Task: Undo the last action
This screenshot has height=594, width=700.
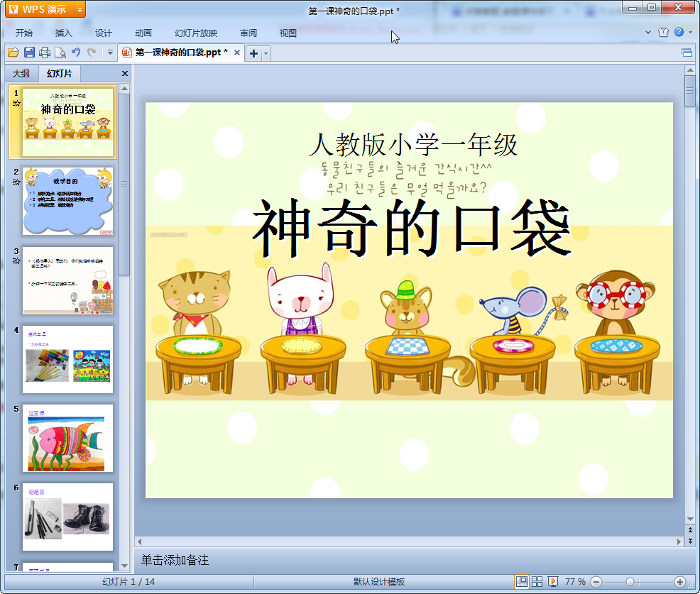Action: click(x=77, y=53)
